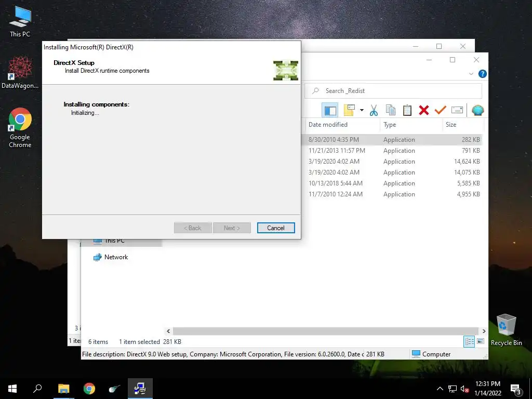Image resolution: width=532 pixels, height=399 pixels.
Task: Expand the folder options dropdown arrow
Action: click(x=362, y=110)
